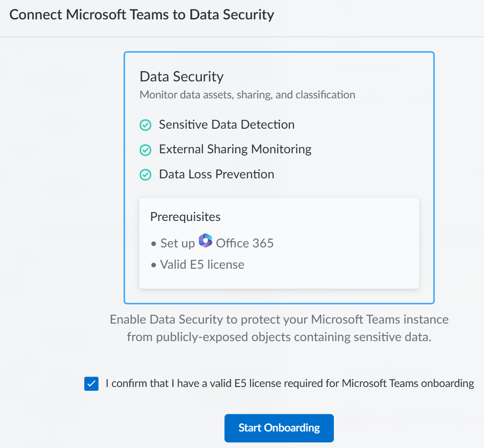Click the bullet before Valid E5 license
484x448 pixels.
(153, 265)
